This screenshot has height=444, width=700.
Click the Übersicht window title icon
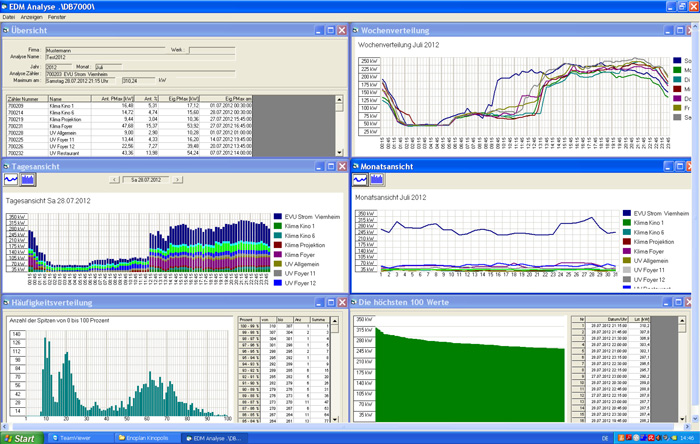pyautogui.click(x=8, y=32)
